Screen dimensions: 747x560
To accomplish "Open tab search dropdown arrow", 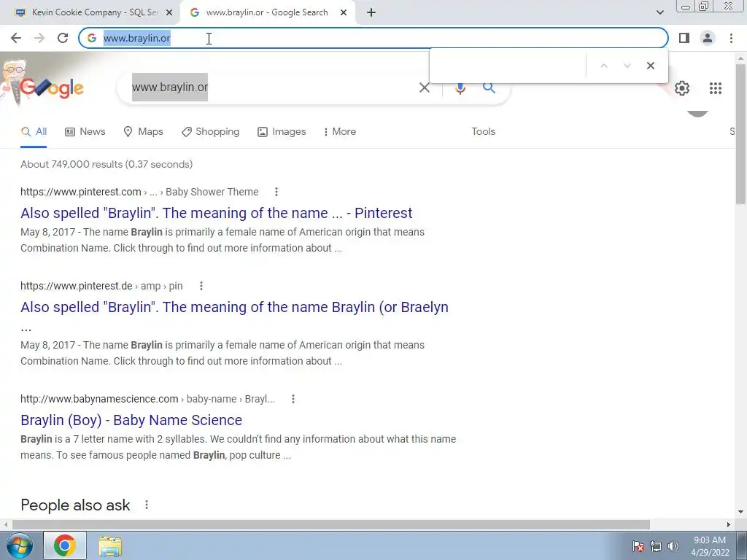I will [x=659, y=12].
